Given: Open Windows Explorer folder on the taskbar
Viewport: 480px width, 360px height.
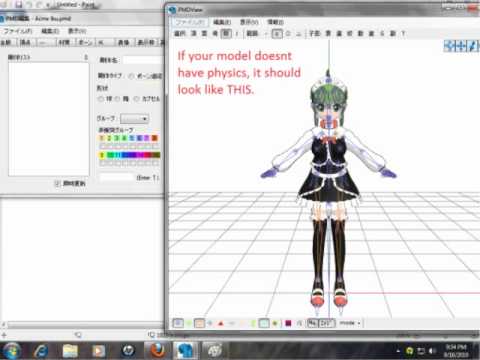Looking at the screenshot, I should (70, 350).
